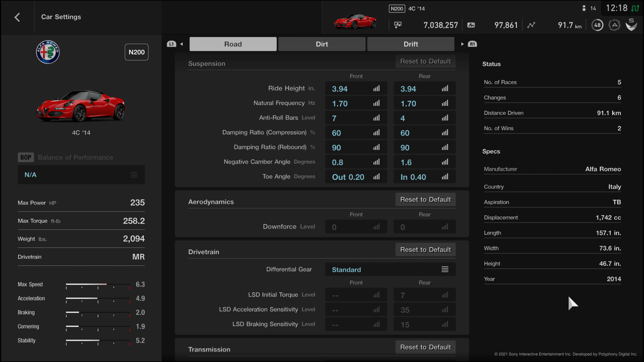Open adjuster bars for front Compression damping
This screenshot has width=644, height=362.
tap(377, 133)
